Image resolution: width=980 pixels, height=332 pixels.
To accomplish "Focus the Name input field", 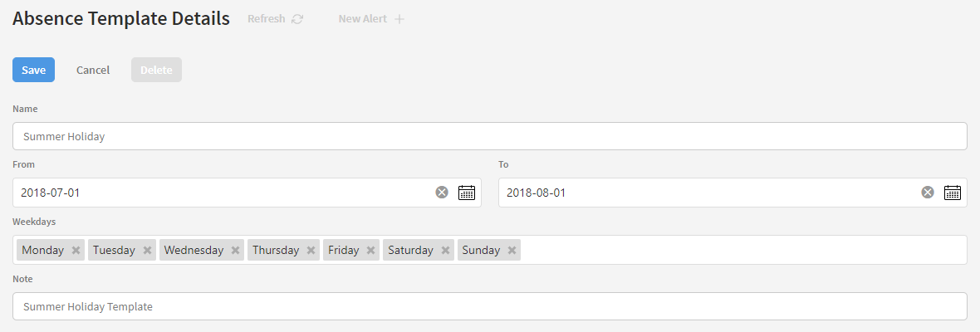I will coord(490,136).
